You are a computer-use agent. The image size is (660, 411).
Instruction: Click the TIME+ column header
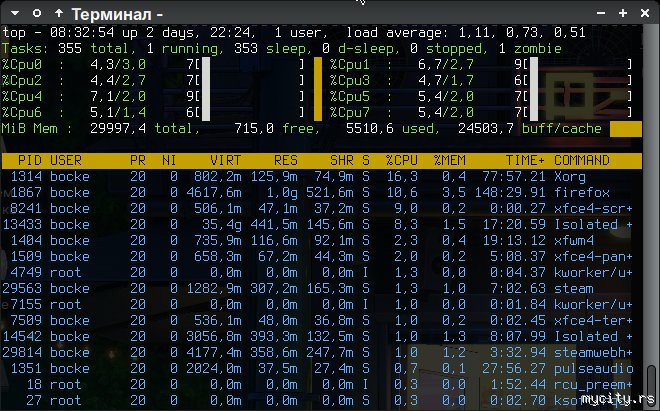[525, 160]
